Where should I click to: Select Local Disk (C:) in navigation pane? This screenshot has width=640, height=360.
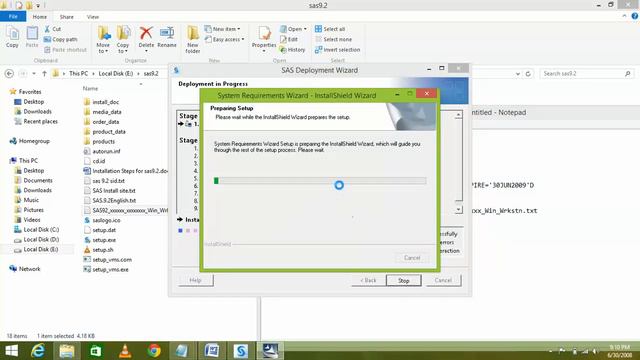pyautogui.click(x=36, y=229)
